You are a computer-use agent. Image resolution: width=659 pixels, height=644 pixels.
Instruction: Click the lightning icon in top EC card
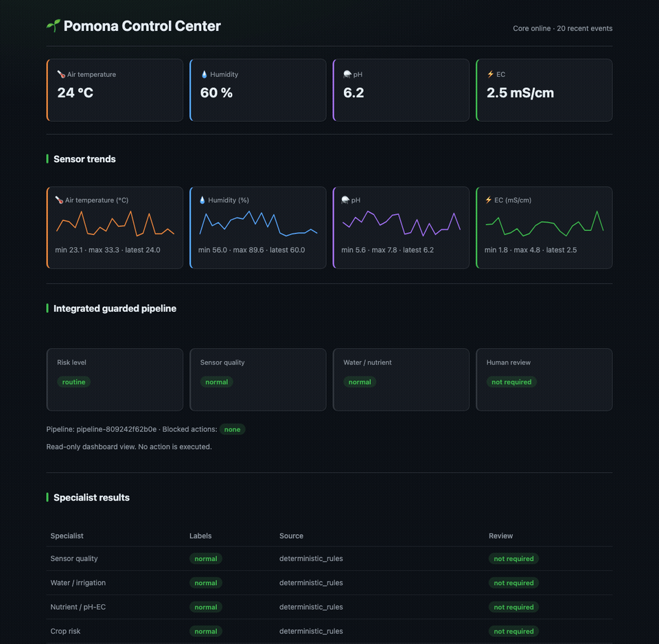tap(490, 74)
